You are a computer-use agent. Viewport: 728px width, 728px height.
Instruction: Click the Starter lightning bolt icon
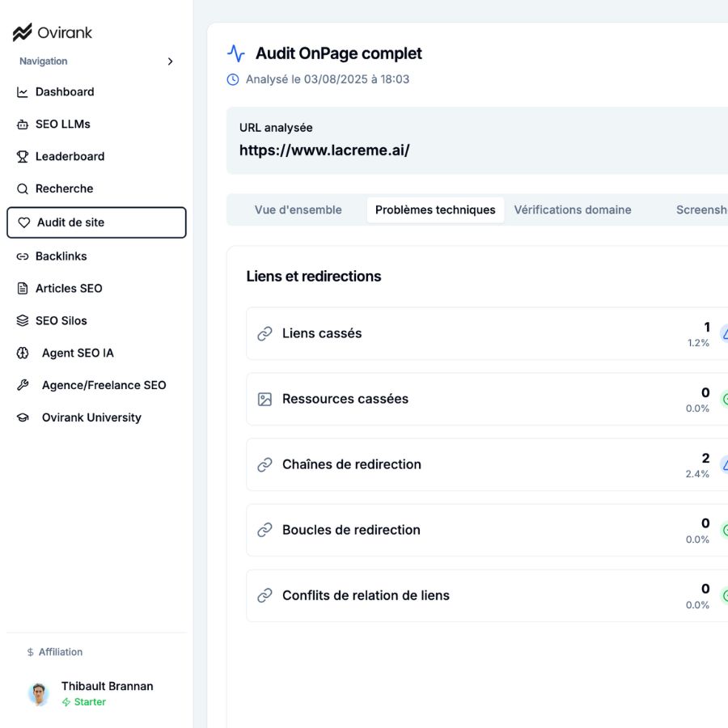click(x=66, y=702)
